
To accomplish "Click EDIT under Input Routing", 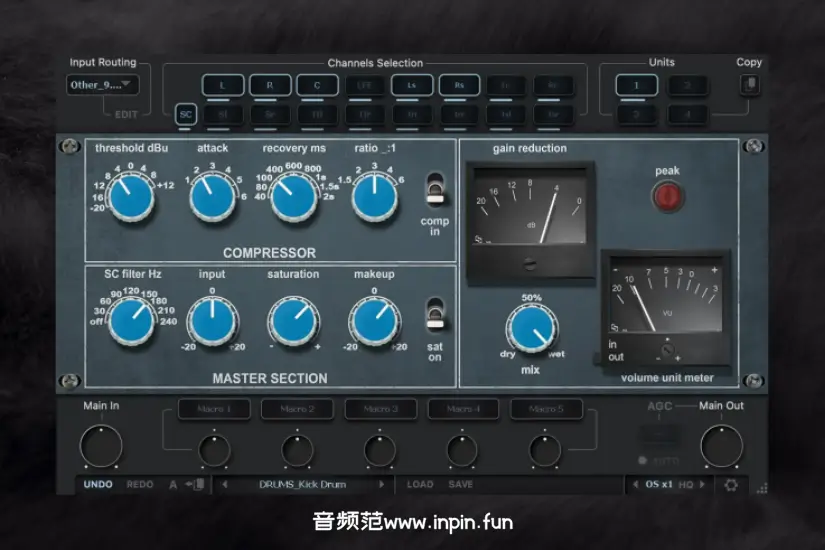I will 126,114.
